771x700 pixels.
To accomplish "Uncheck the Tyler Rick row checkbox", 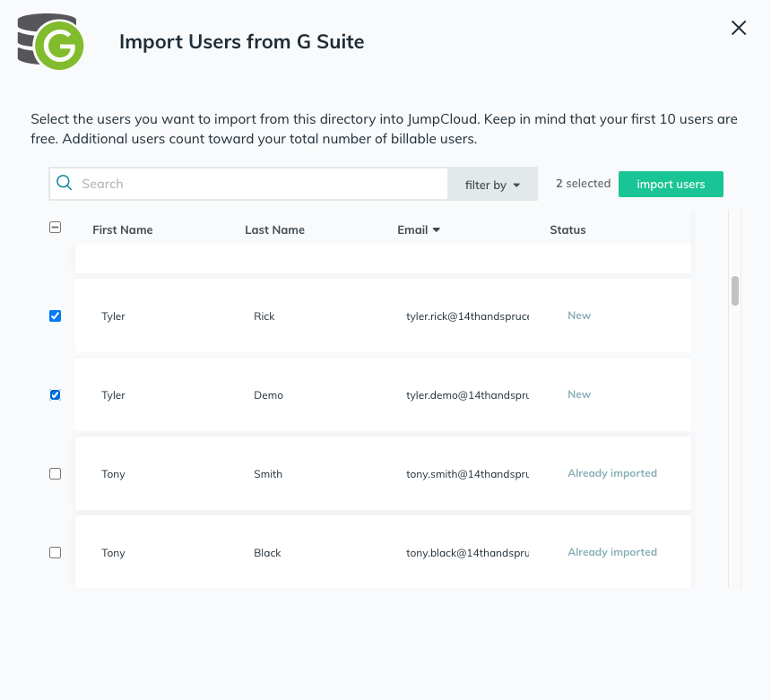I will [55, 315].
